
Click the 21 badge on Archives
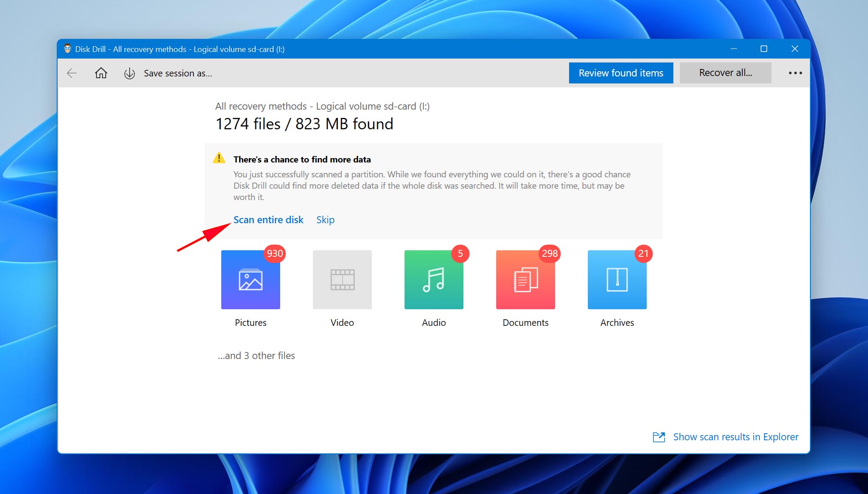[x=643, y=253]
